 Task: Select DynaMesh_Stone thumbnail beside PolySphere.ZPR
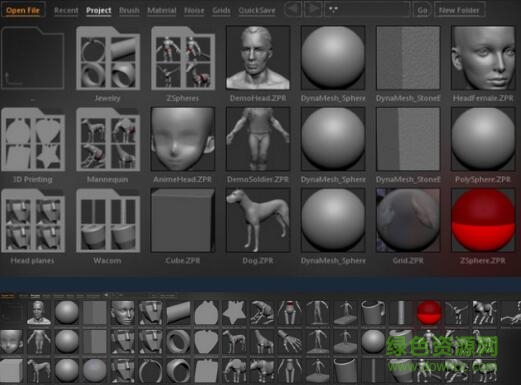408,139
